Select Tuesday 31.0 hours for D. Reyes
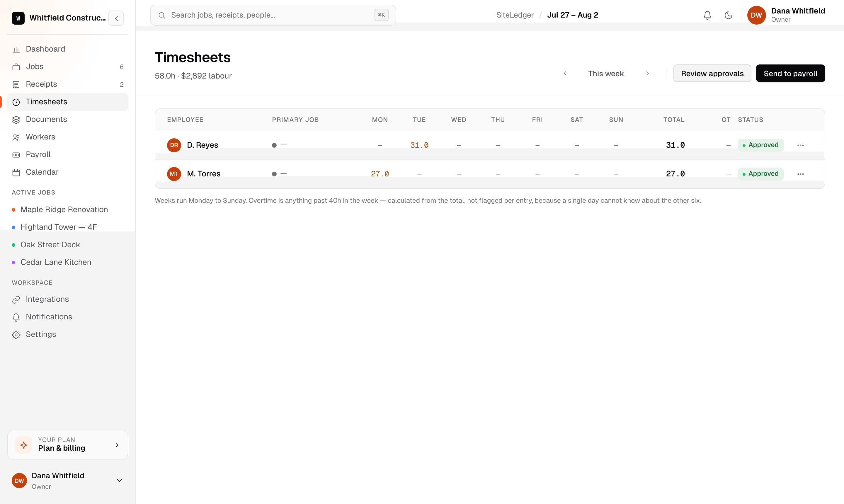The image size is (844, 504). click(x=419, y=145)
